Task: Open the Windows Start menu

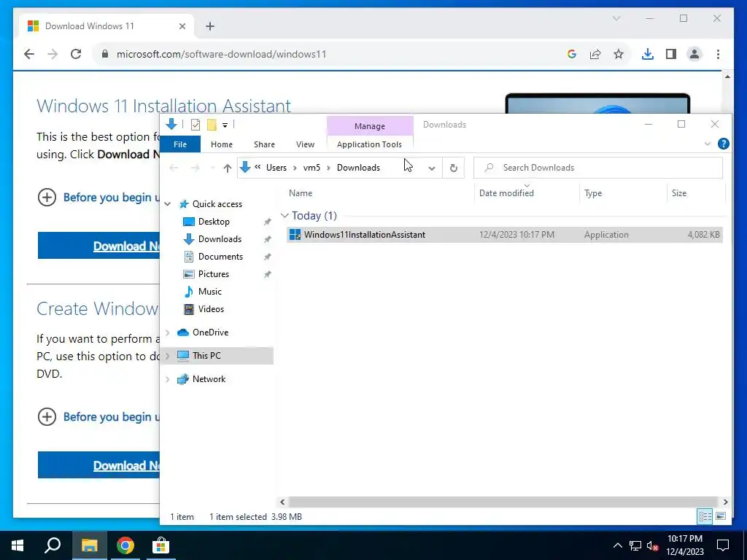Action: point(18,545)
